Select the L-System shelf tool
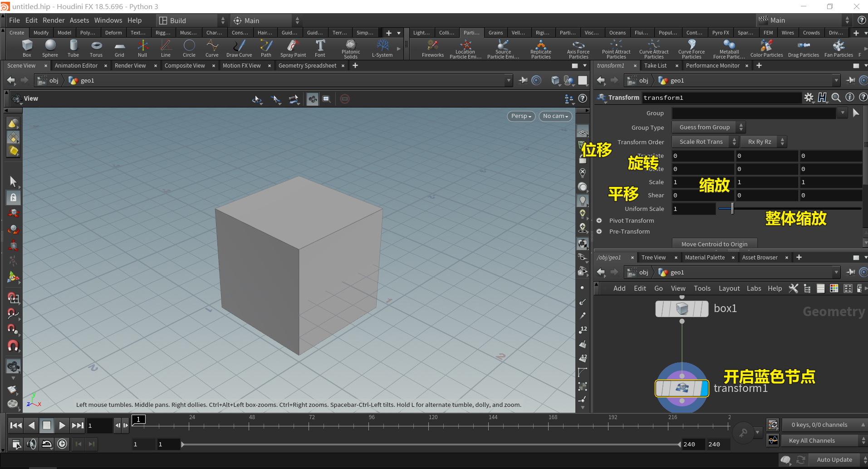 click(382, 48)
